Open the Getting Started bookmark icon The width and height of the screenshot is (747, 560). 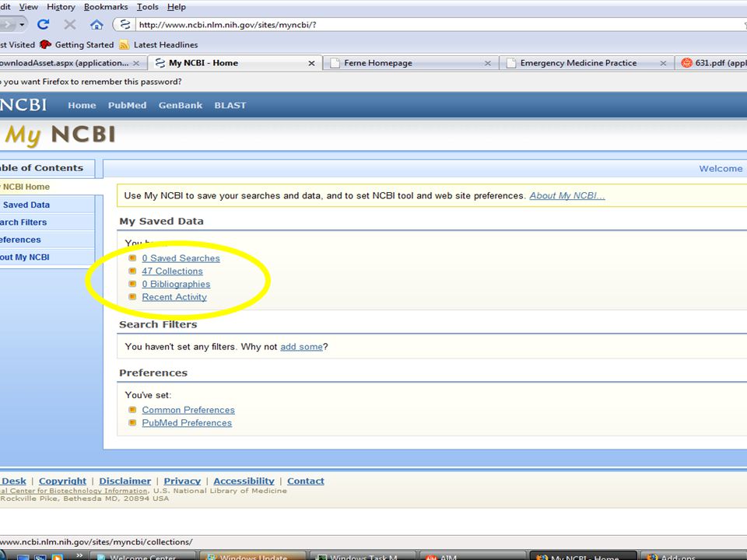point(45,44)
